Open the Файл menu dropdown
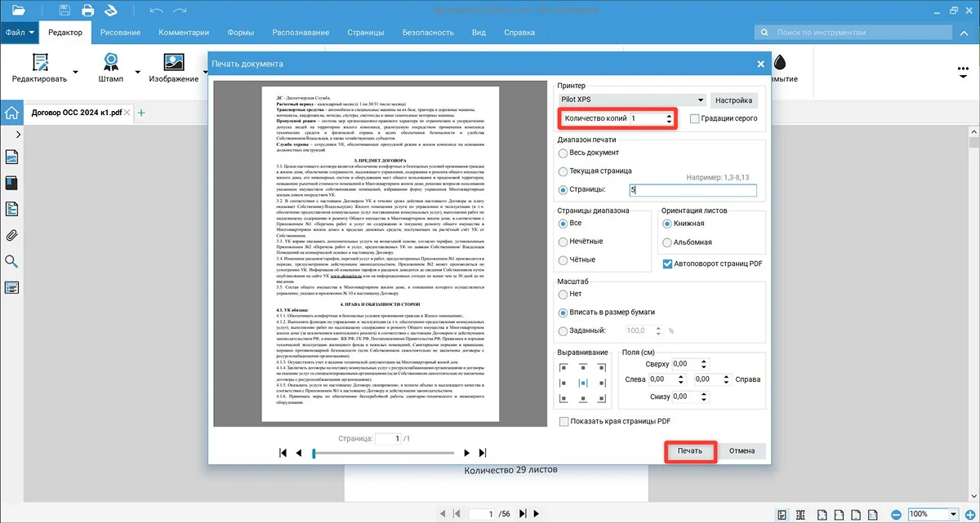The height and width of the screenshot is (523, 980). click(x=20, y=33)
